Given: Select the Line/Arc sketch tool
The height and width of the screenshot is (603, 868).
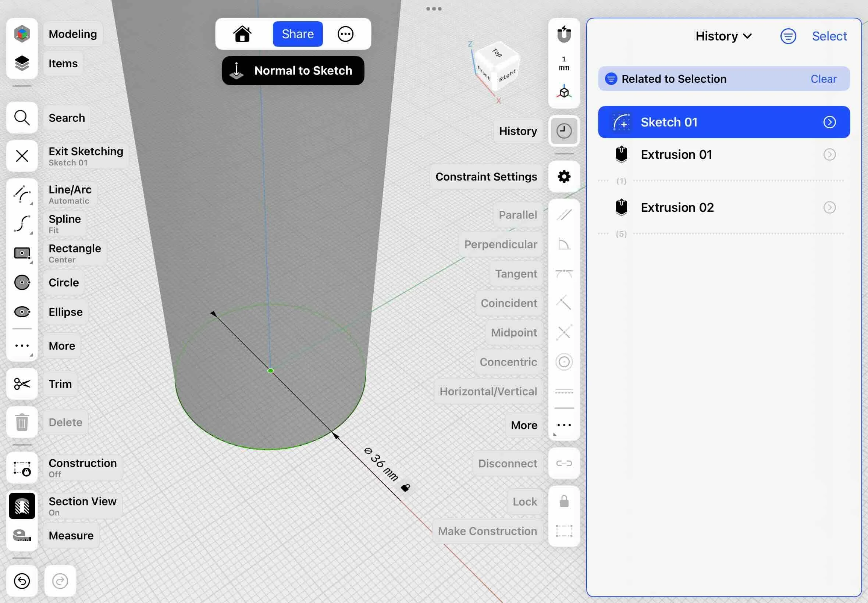Looking at the screenshot, I should [x=22, y=195].
